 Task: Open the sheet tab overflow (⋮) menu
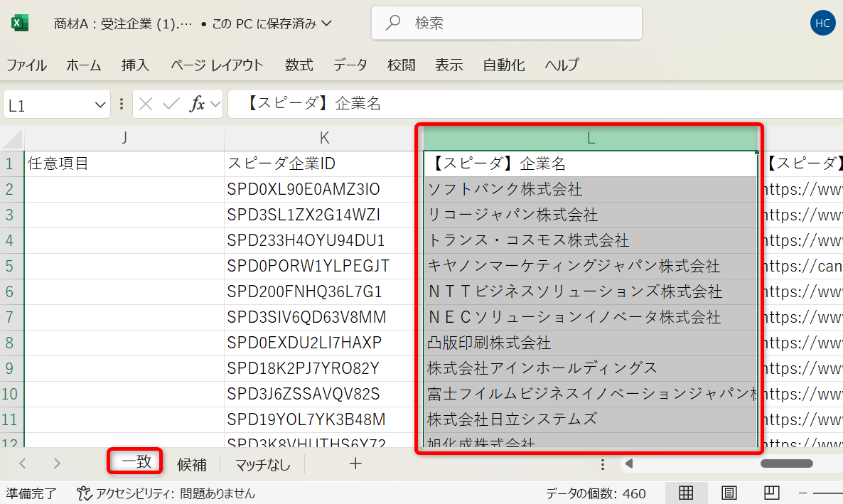602,463
